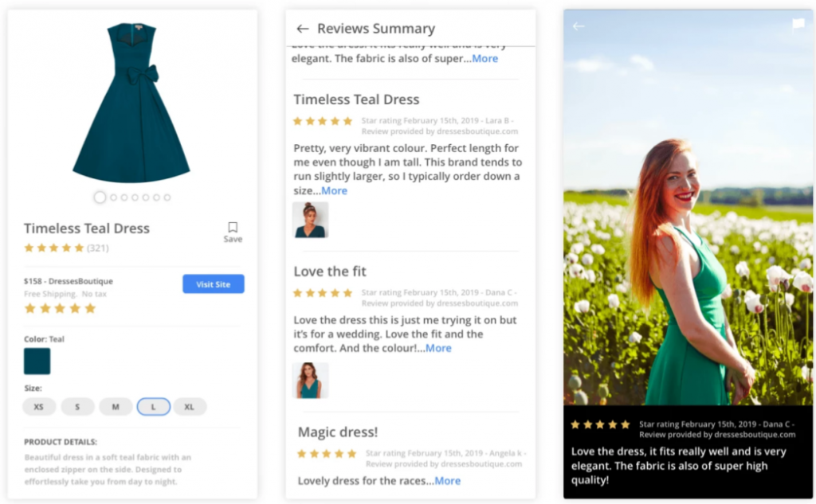Select size M option
The image size is (816, 504).
(116, 407)
